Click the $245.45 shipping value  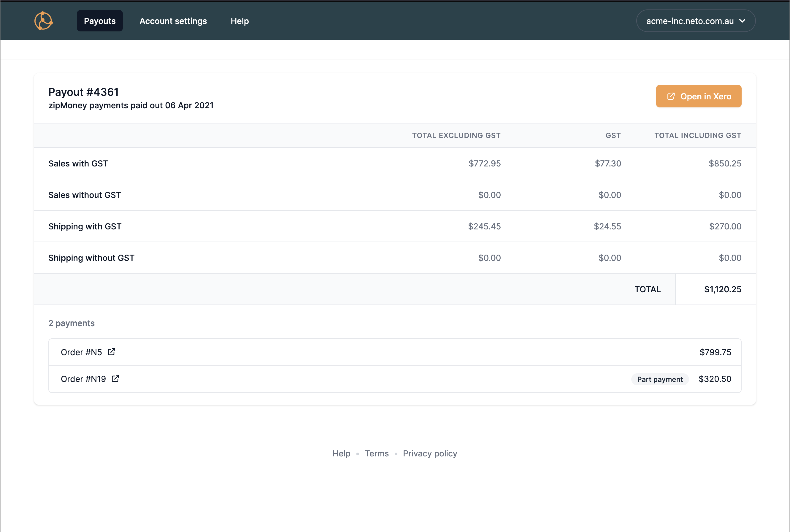point(484,226)
